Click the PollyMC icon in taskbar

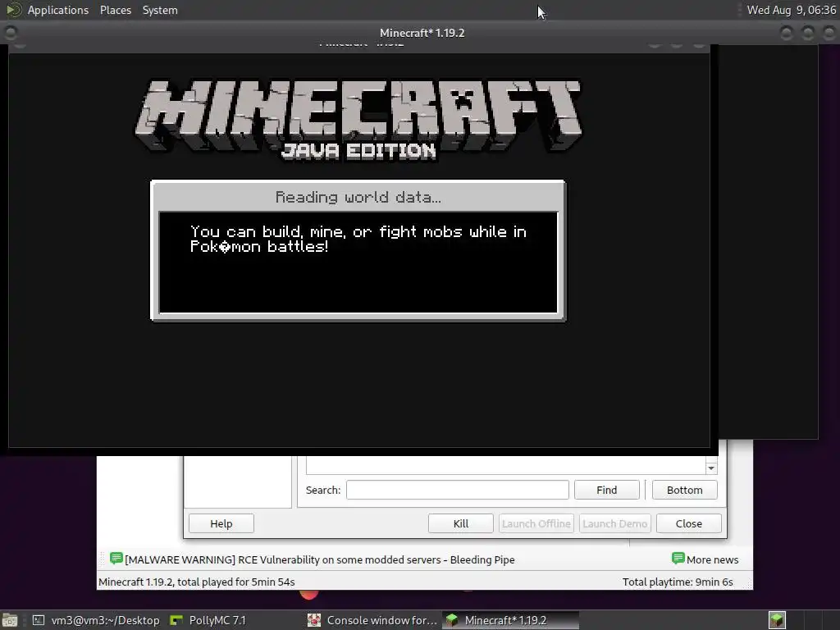176,620
